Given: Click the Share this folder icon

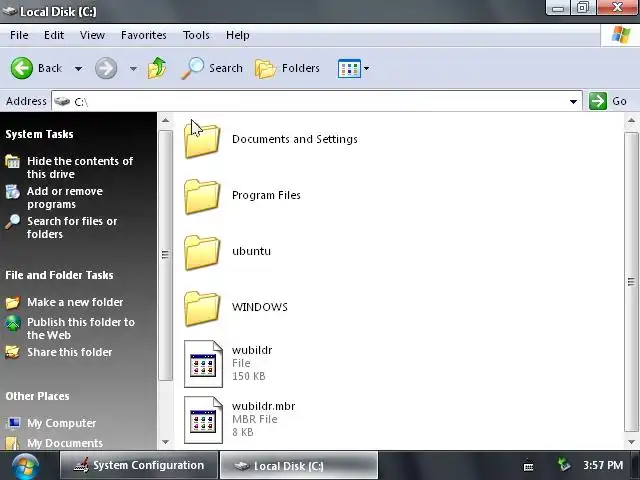Looking at the screenshot, I should [x=13, y=352].
